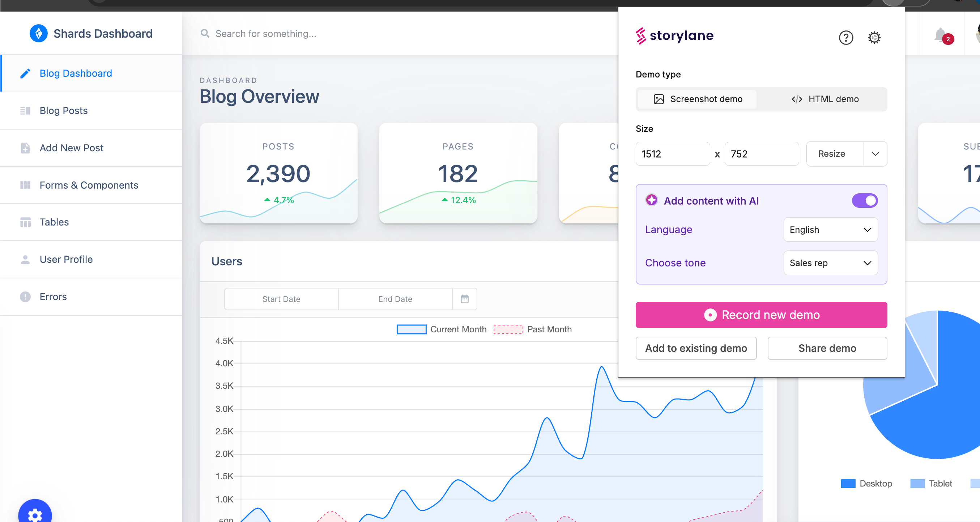Image resolution: width=980 pixels, height=522 pixels.
Task: Click the Storylane logo
Action: click(x=674, y=36)
